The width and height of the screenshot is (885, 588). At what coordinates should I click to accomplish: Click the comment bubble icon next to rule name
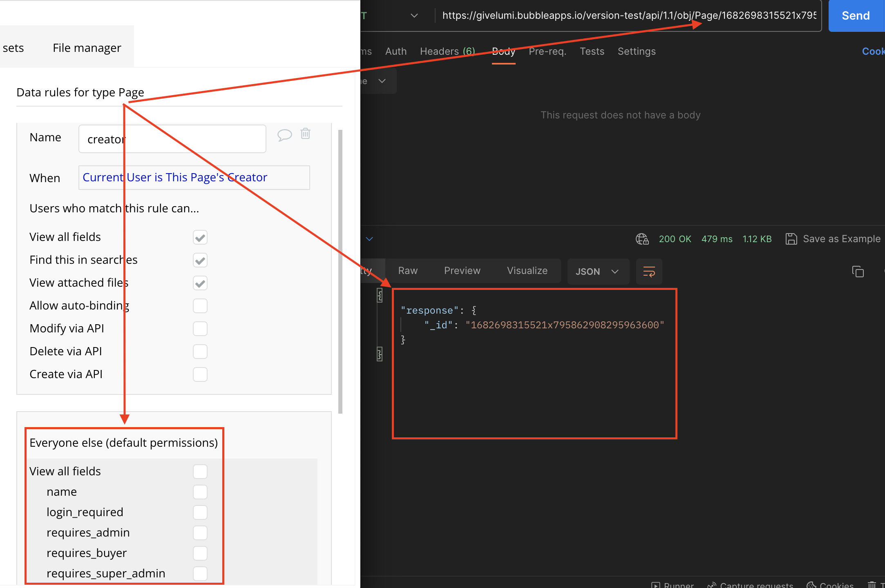284,135
